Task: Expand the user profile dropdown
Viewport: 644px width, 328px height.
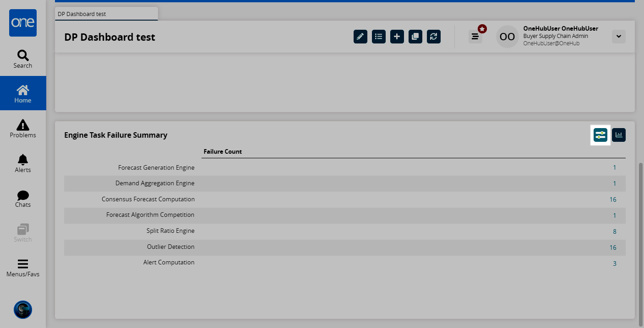Action: point(619,37)
